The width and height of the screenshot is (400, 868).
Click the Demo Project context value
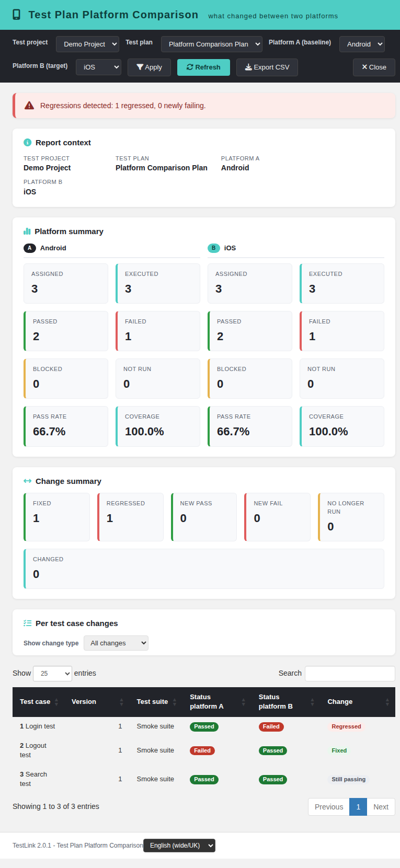(47, 168)
